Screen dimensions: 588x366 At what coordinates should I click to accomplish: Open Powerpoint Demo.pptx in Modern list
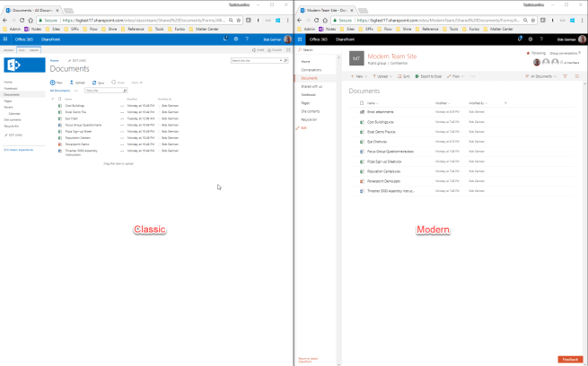click(383, 181)
